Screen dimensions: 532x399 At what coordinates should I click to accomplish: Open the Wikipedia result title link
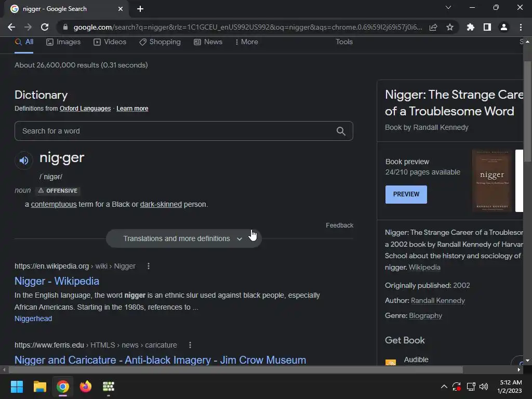[57, 281]
